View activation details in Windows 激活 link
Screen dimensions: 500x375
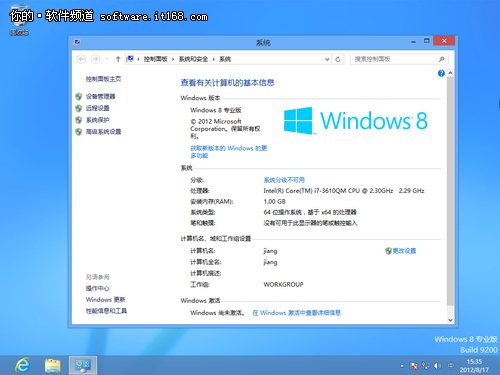tap(296, 313)
